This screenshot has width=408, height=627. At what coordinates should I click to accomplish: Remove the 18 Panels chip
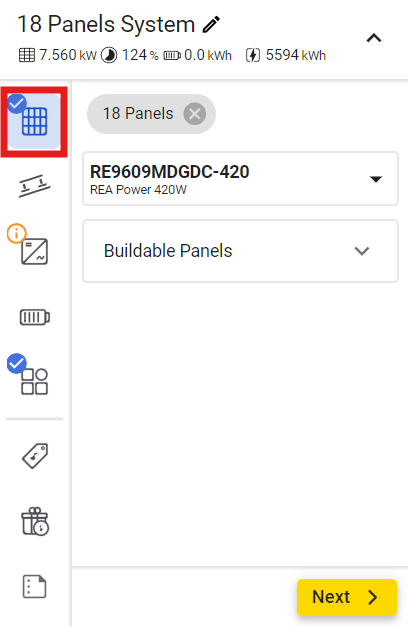195,114
